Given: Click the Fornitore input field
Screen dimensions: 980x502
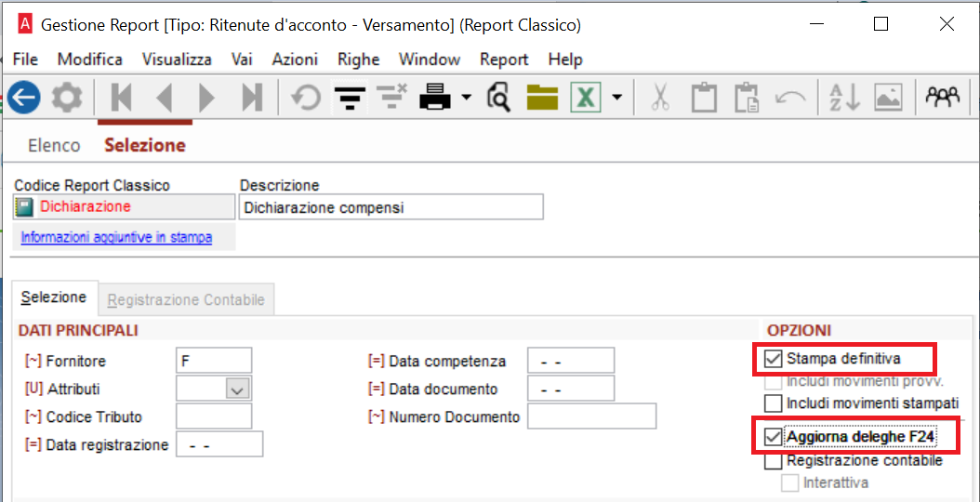Looking at the screenshot, I should pos(215,361).
